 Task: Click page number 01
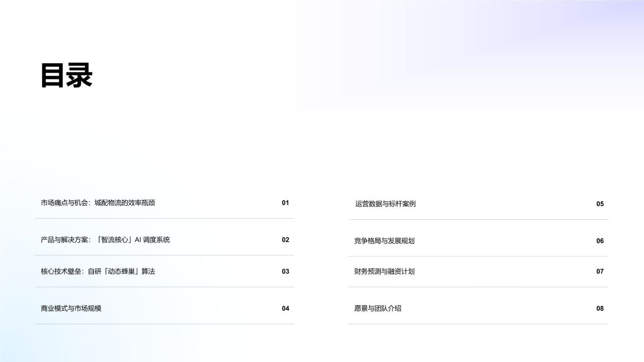pyautogui.click(x=285, y=203)
